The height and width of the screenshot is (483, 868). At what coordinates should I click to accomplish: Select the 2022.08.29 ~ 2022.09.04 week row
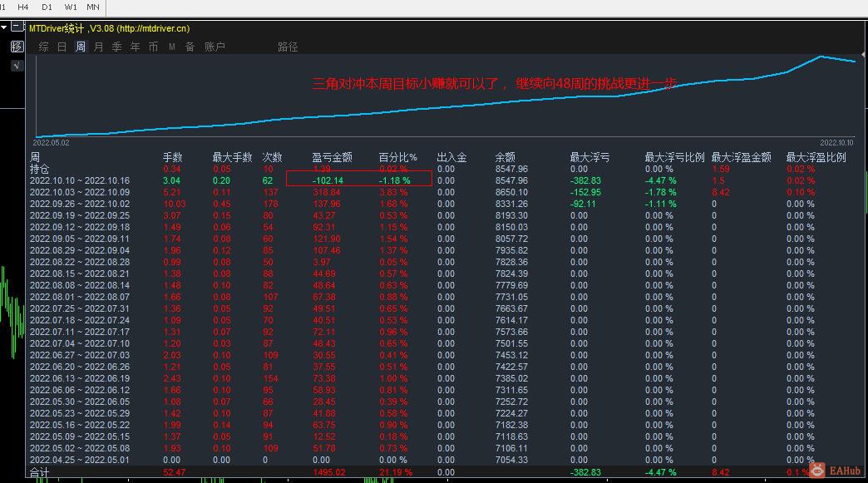coord(80,250)
